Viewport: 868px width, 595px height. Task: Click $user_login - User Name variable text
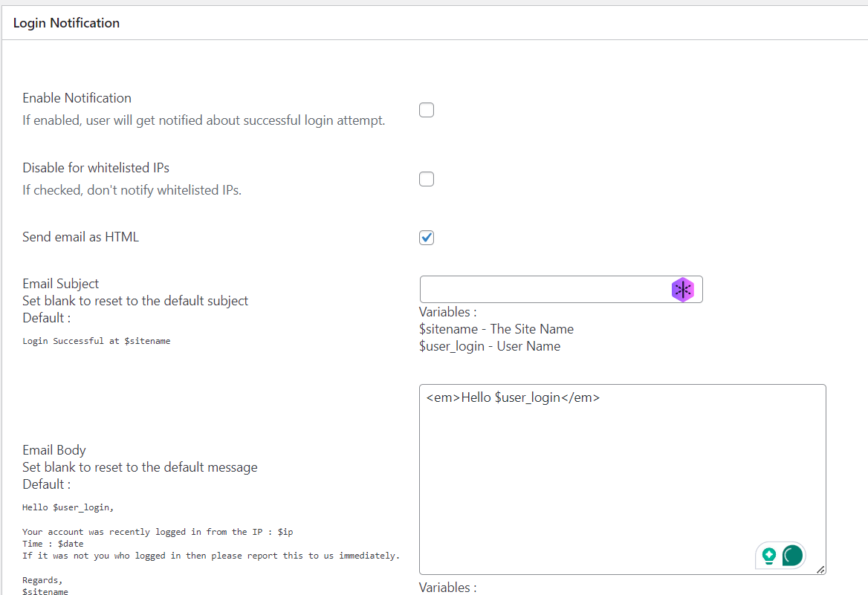[x=489, y=346]
